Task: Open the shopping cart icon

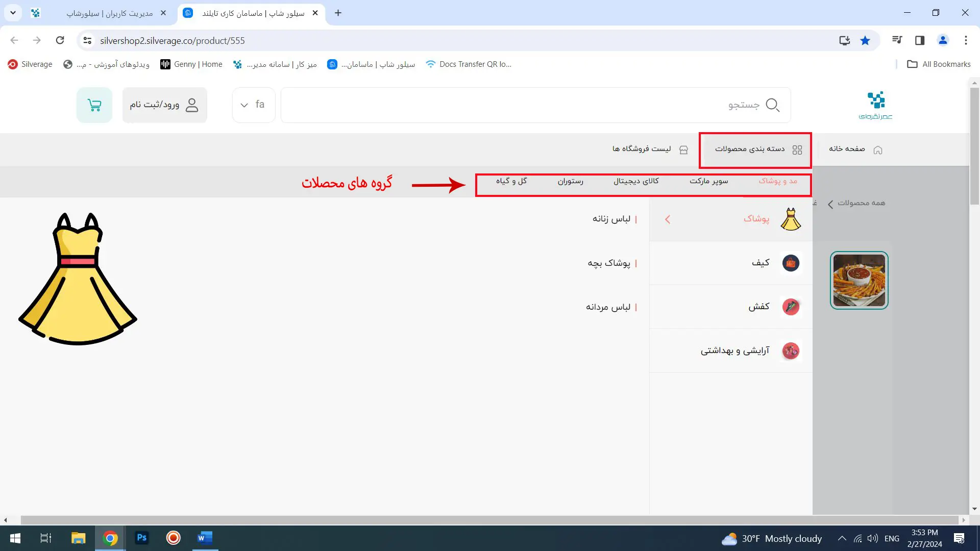Action: pos(94,105)
